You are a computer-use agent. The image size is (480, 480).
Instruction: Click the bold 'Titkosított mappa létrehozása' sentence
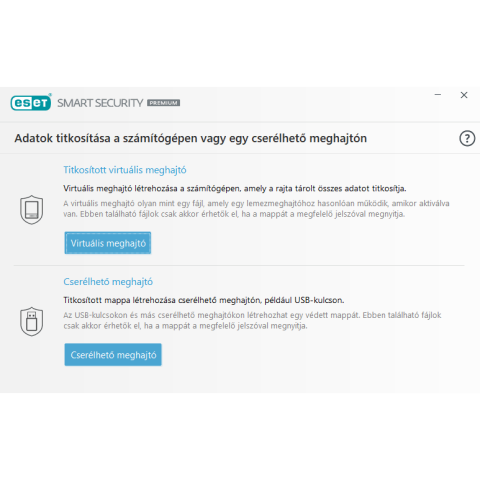click(204, 300)
